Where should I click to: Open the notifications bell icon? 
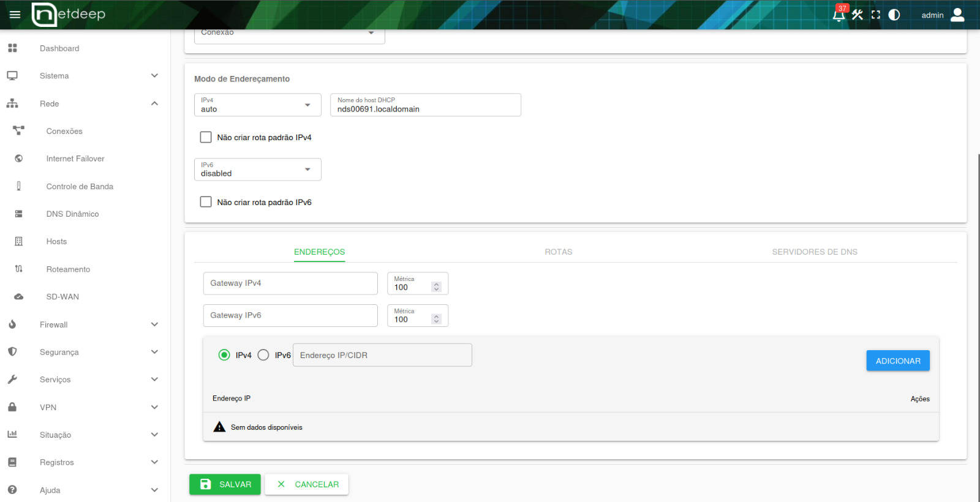[x=839, y=15]
